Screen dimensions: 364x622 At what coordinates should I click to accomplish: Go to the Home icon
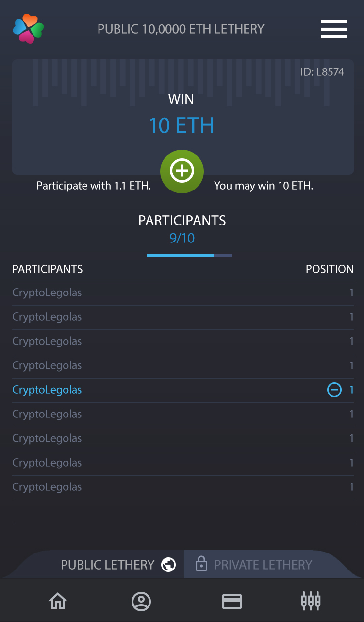(58, 602)
